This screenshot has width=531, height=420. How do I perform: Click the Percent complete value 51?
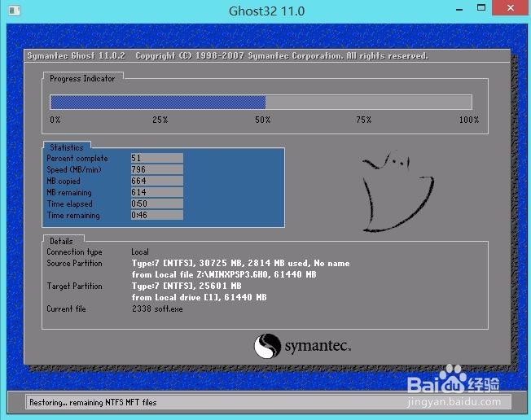tap(157, 158)
